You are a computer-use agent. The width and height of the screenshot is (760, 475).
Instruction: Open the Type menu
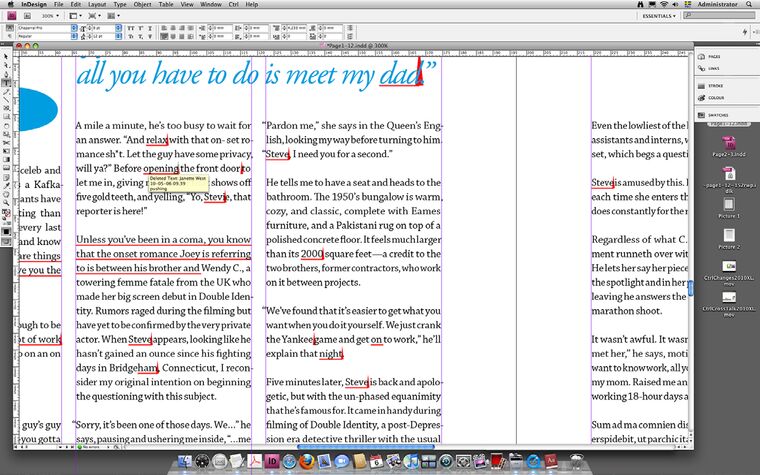120,4
